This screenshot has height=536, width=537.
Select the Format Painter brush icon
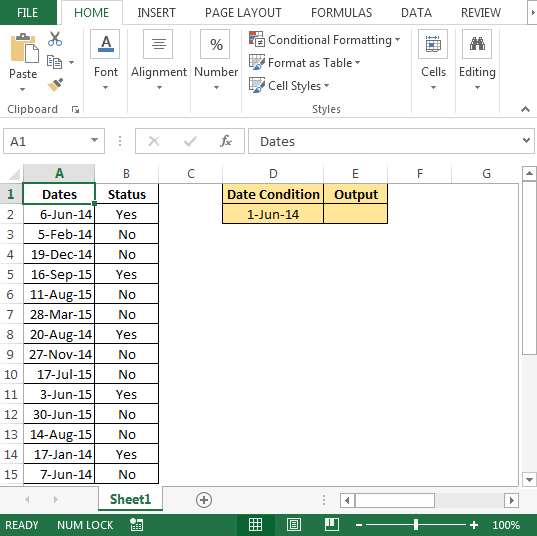(55, 85)
